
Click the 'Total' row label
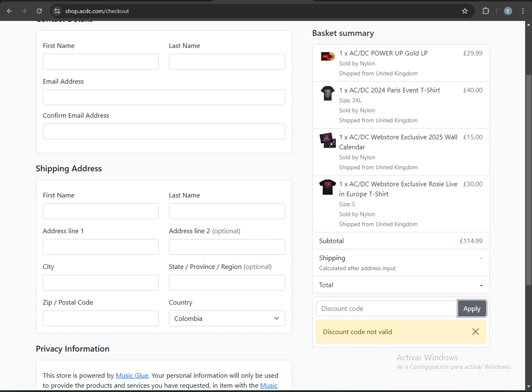[x=326, y=285]
